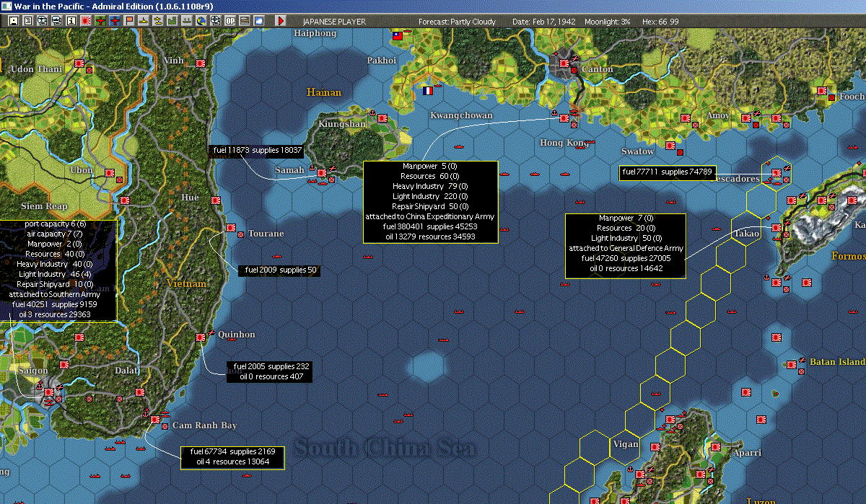Viewport: 866px width, 504px height.
Task: Click the 'Haiphong' map label
Action: pyautogui.click(x=315, y=33)
